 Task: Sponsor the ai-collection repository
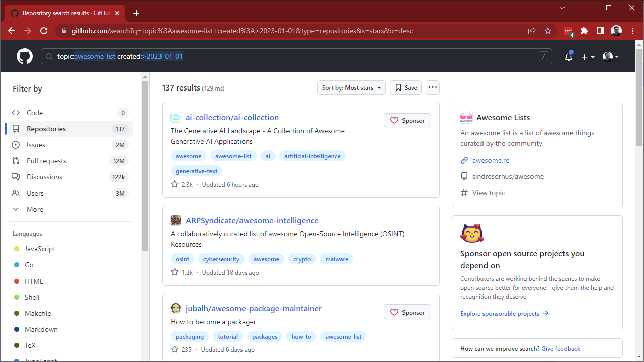click(x=408, y=120)
